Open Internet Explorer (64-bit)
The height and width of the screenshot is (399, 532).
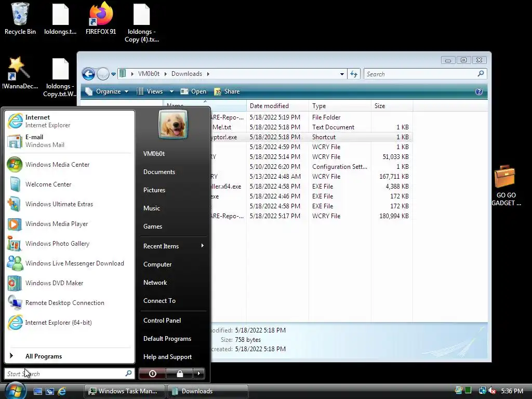70,322
